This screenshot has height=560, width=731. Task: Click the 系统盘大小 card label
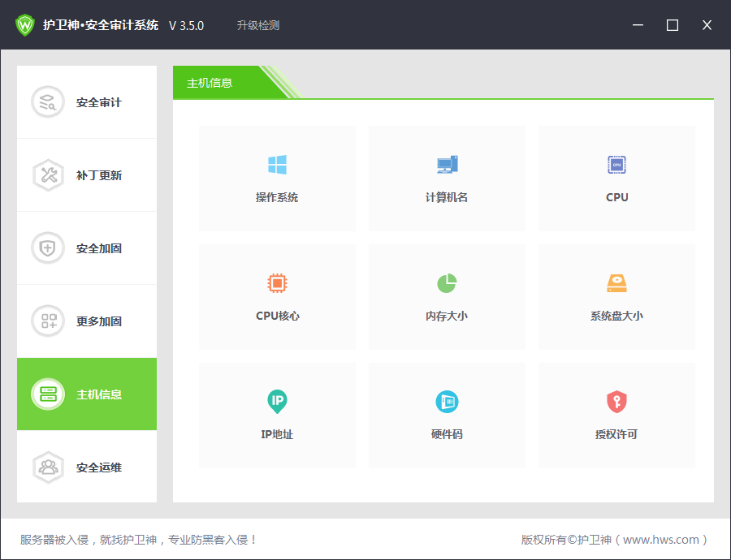[x=616, y=316]
